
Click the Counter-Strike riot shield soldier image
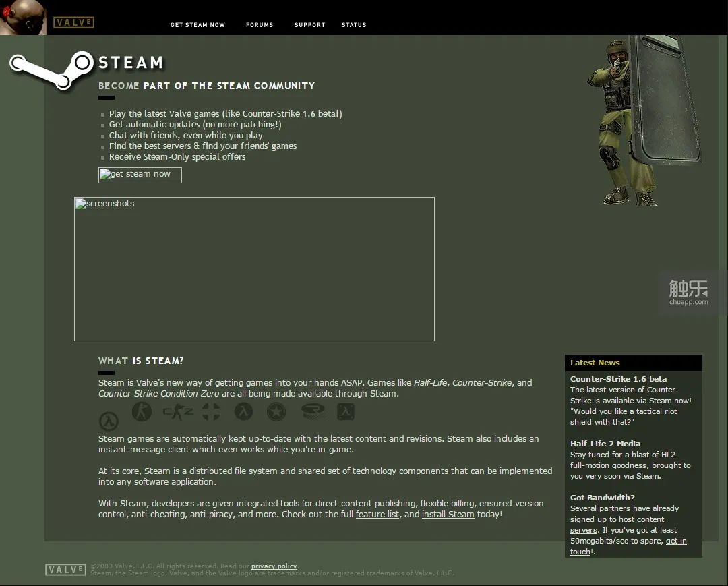click(x=644, y=121)
